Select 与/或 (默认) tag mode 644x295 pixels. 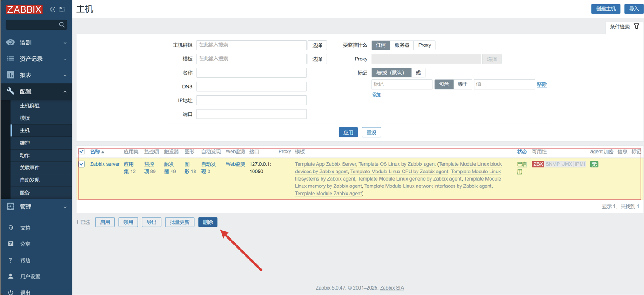(391, 73)
